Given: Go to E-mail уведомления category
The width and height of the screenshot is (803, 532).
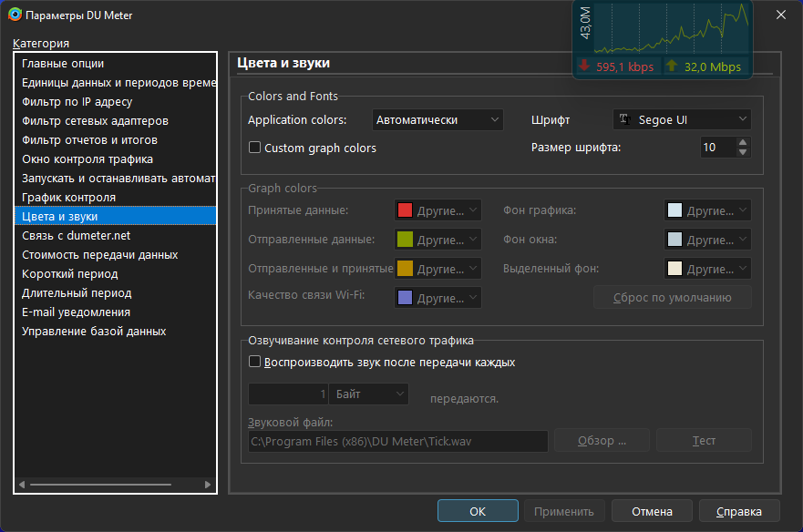Looking at the screenshot, I should [x=76, y=312].
